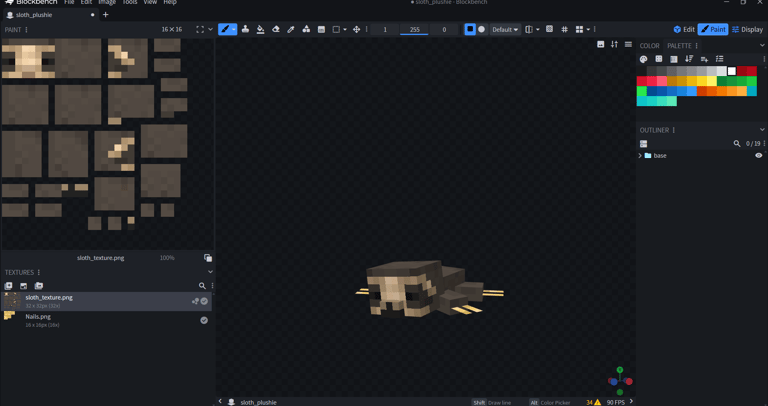Open the Tools menu
The image size is (768, 406).
point(130,2)
